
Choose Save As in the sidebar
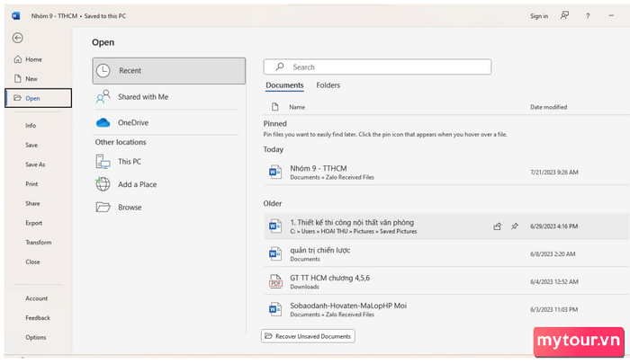(x=35, y=164)
